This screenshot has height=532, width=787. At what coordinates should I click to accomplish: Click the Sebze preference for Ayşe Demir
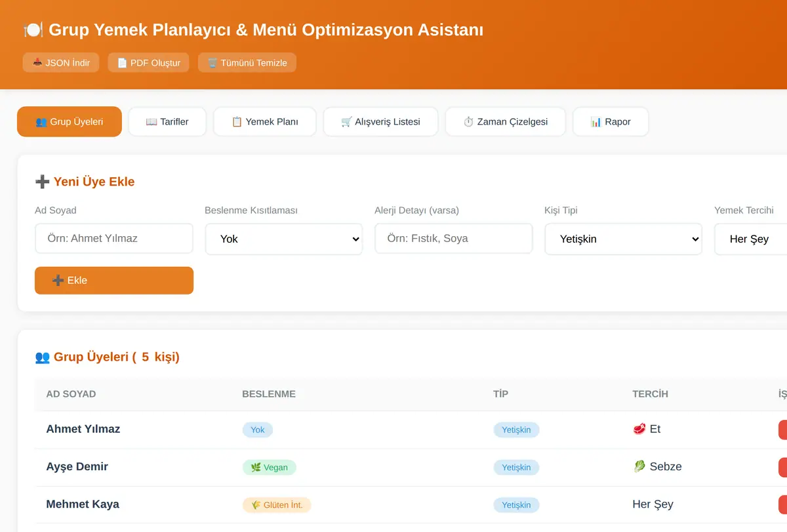pos(657,466)
